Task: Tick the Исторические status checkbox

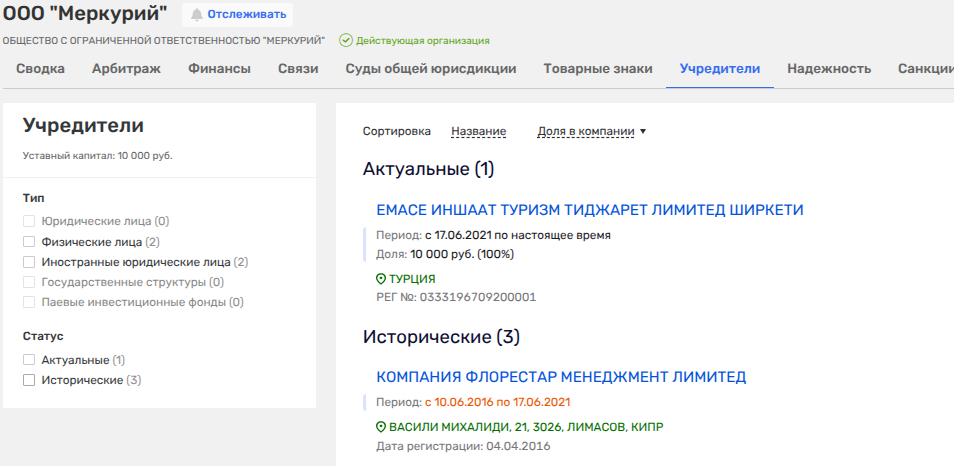Action: [x=29, y=380]
